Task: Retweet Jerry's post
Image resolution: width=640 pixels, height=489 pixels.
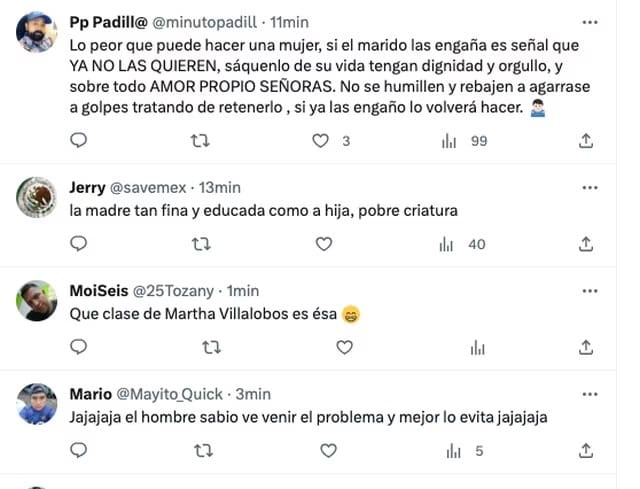Action: pyautogui.click(x=202, y=244)
